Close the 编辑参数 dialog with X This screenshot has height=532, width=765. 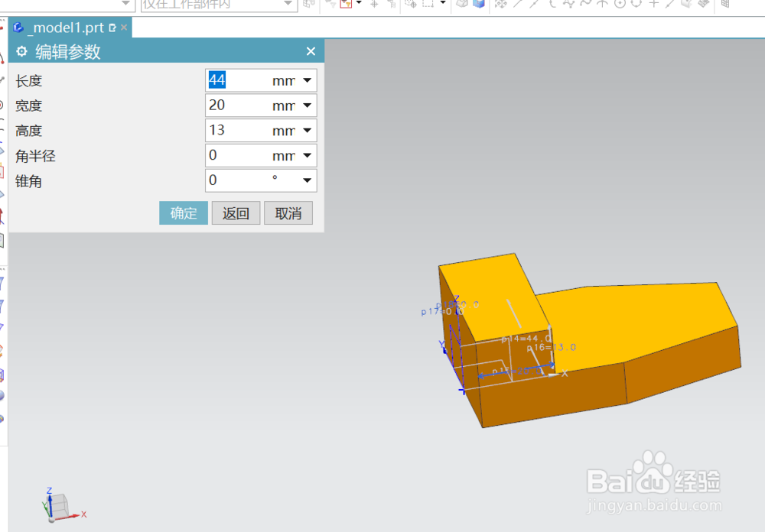pos(311,51)
